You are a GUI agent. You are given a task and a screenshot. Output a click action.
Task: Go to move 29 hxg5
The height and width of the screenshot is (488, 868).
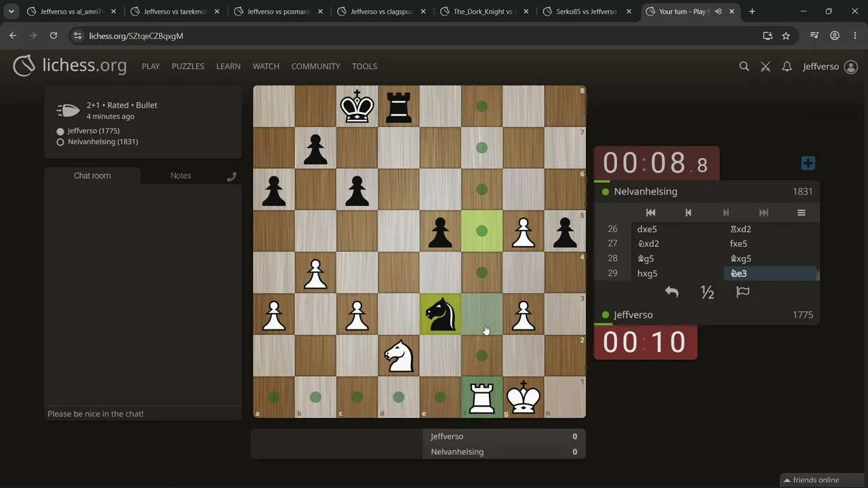pos(678,274)
